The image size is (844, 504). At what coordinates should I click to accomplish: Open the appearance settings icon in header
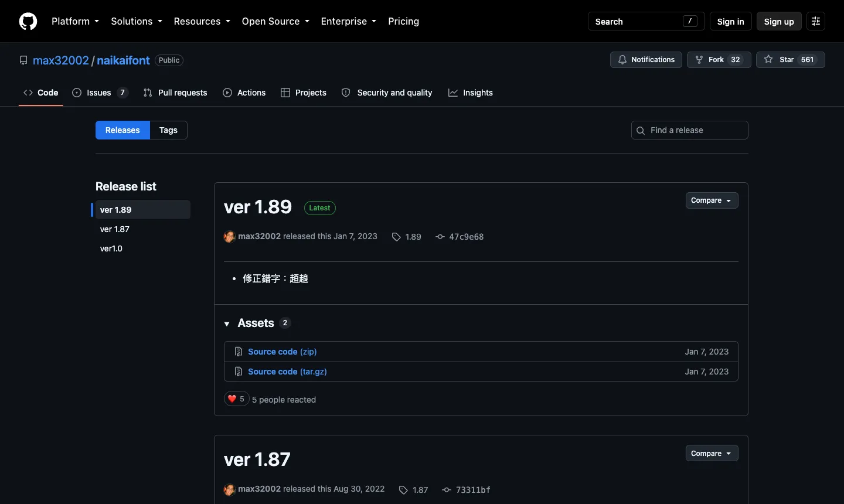[x=816, y=21]
